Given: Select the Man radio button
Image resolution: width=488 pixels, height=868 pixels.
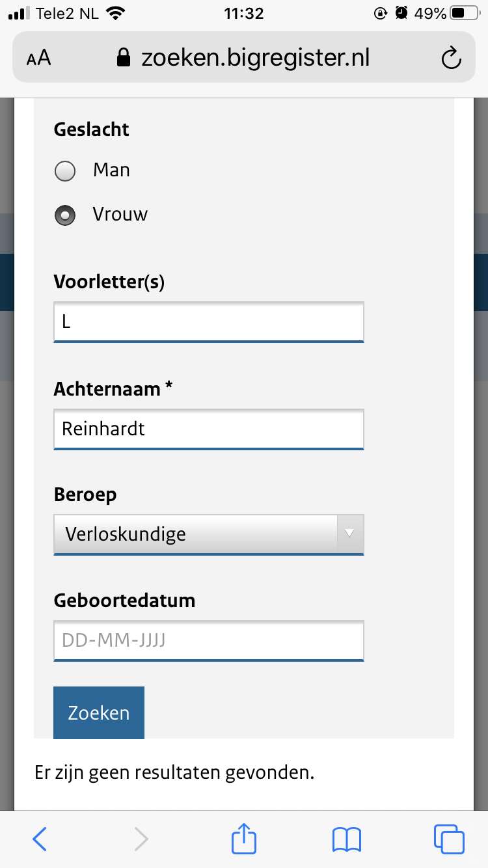Looking at the screenshot, I should (65, 171).
